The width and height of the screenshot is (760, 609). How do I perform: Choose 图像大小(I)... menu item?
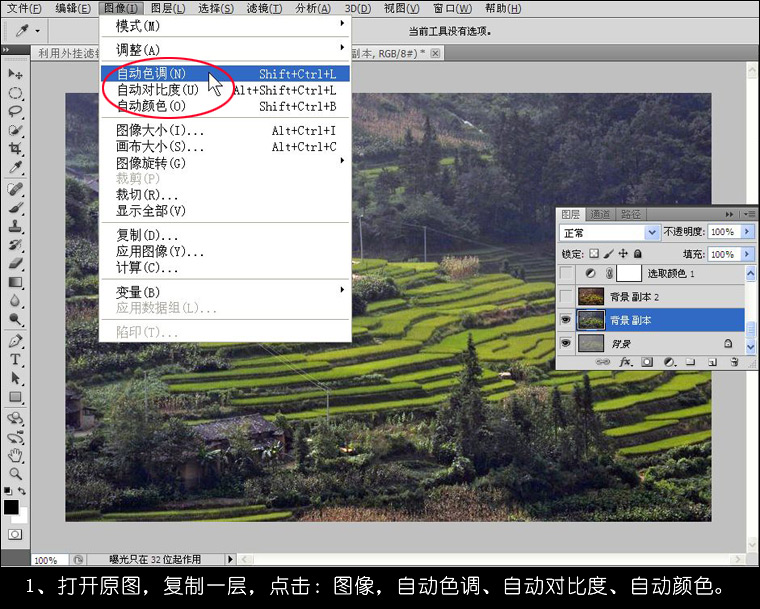(x=225, y=130)
